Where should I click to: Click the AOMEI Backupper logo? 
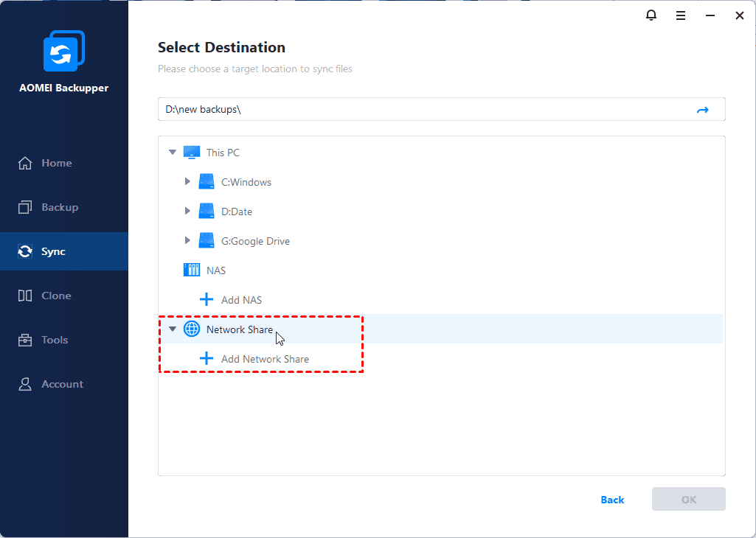(x=64, y=52)
